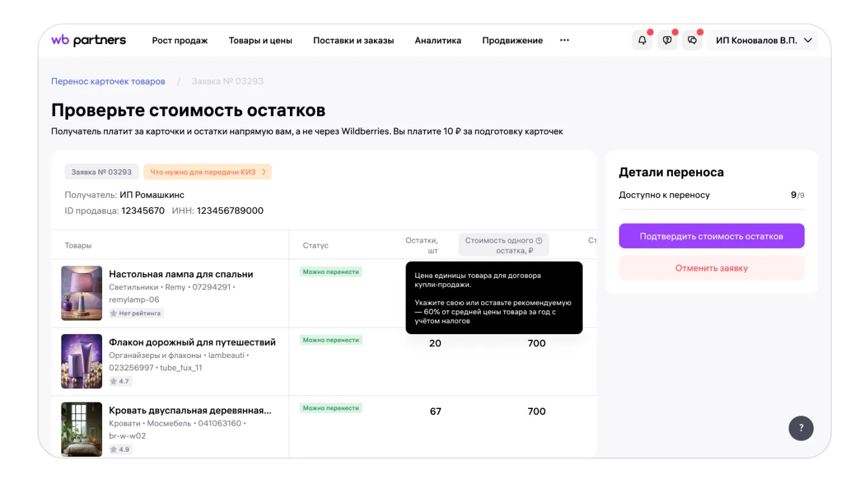This screenshot has width=868, height=482.
Task: Click the travel flacon product thumbnail
Action: coord(81,361)
